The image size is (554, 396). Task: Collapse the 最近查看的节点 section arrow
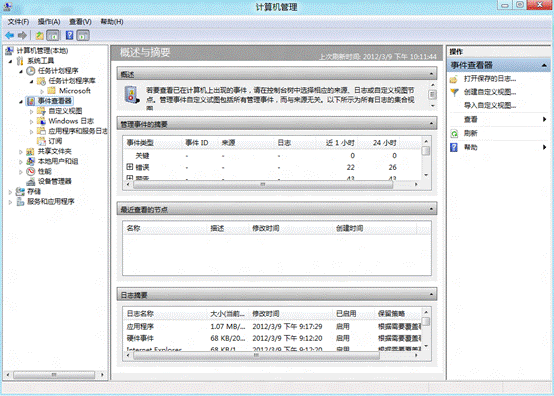(x=431, y=209)
